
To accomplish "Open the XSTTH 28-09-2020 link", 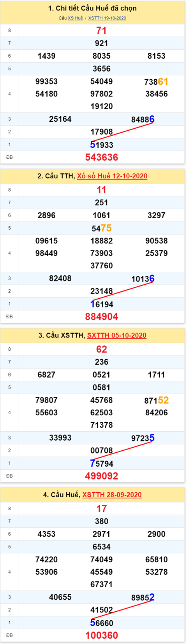I will [x=112, y=495].
